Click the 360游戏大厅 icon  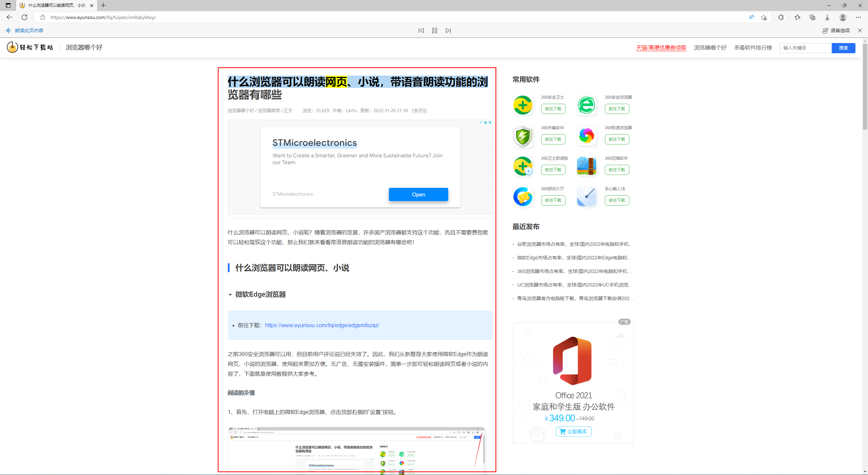523,197
